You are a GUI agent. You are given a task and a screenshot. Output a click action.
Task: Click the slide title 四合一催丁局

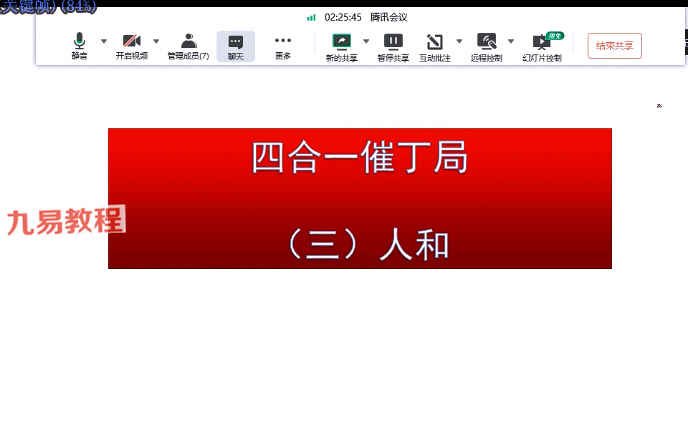[x=359, y=158]
